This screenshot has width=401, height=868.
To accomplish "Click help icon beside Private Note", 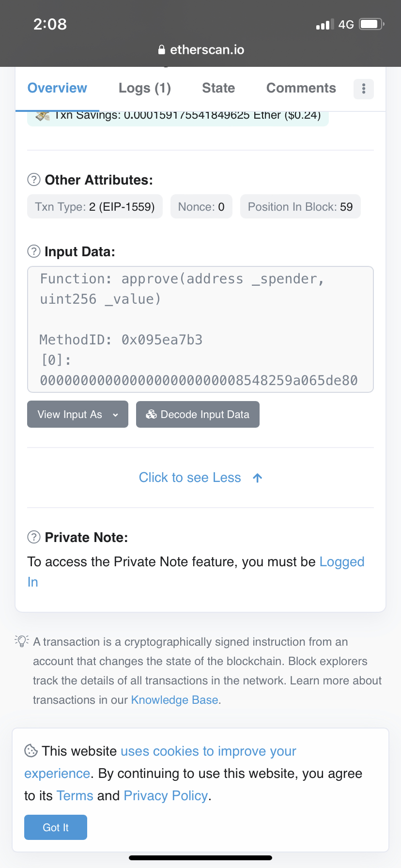I will [34, 537].
